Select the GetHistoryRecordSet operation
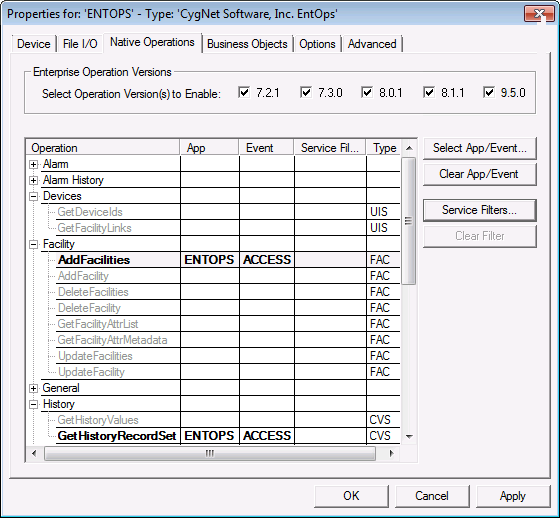 [x=117, y=436]
